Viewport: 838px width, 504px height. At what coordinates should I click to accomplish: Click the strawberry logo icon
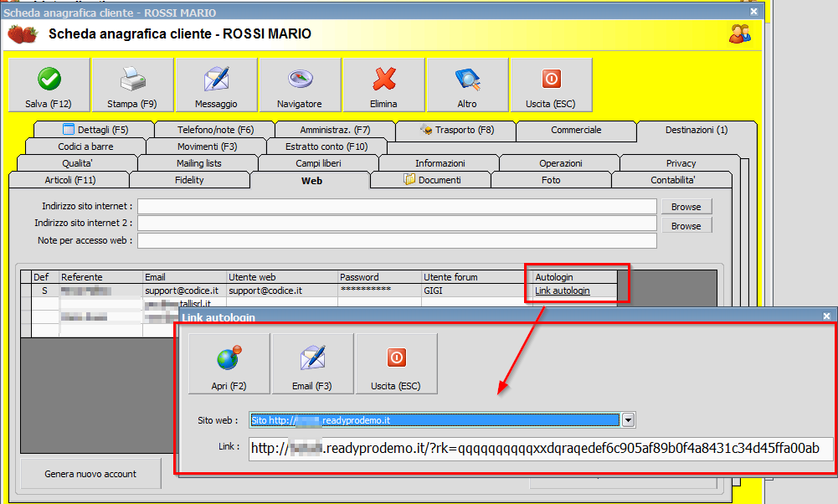tap(23, 34)
